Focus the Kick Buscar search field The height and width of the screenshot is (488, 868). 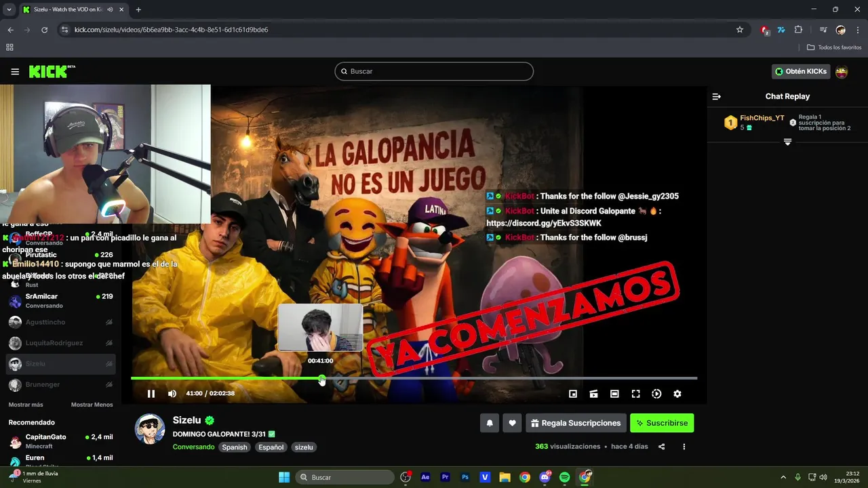434,71
